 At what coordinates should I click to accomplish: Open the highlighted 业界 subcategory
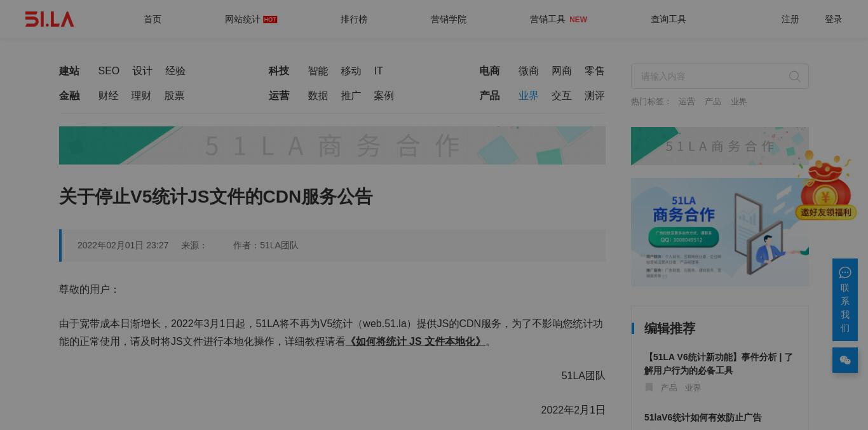[x=529, y=96]
